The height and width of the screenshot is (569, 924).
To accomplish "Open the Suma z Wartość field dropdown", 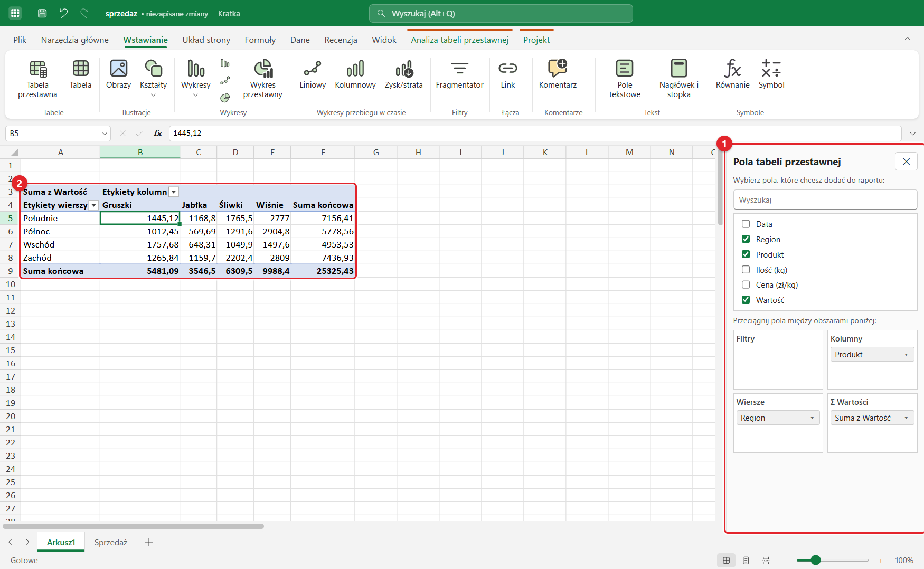I will [906, 418].
